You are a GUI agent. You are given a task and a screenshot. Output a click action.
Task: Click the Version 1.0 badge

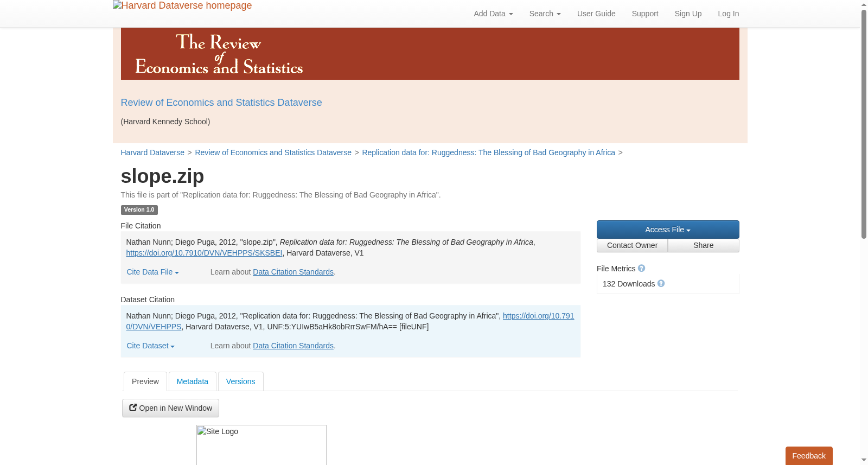(139, 210)
